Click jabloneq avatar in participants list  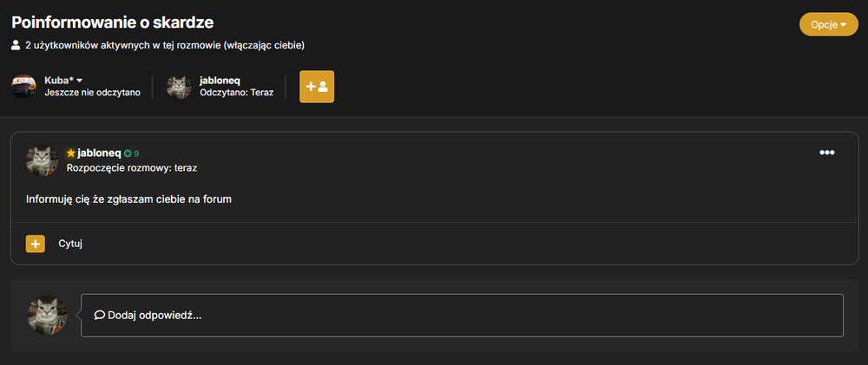(179, 87)
